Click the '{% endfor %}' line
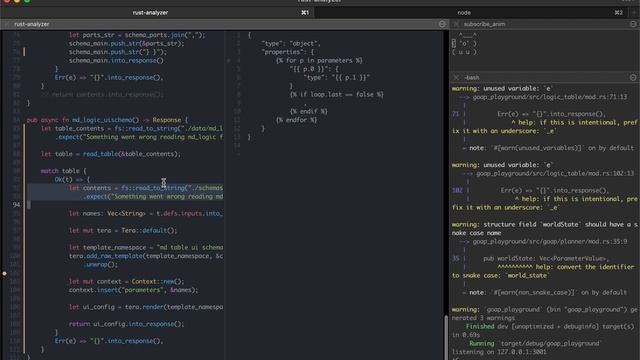640x360 pixels. [x=297, y=120]
